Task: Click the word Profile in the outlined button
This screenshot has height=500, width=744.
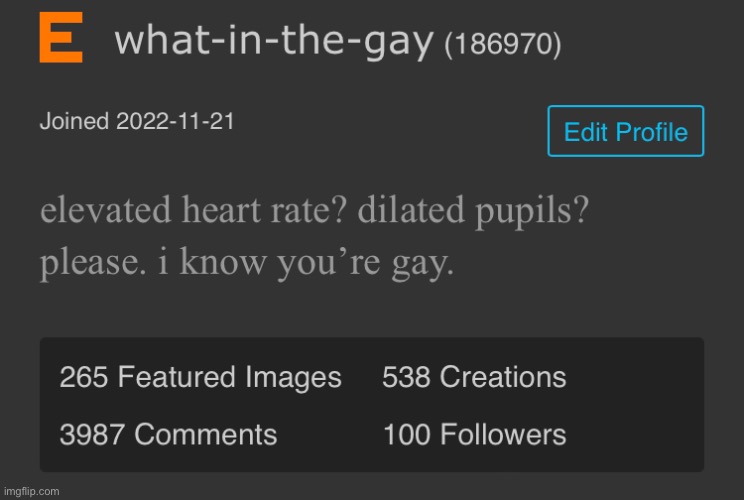Action: [x=651, y=132]
